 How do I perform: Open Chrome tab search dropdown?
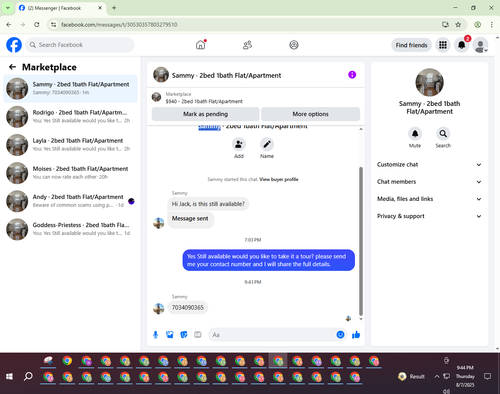7,8
